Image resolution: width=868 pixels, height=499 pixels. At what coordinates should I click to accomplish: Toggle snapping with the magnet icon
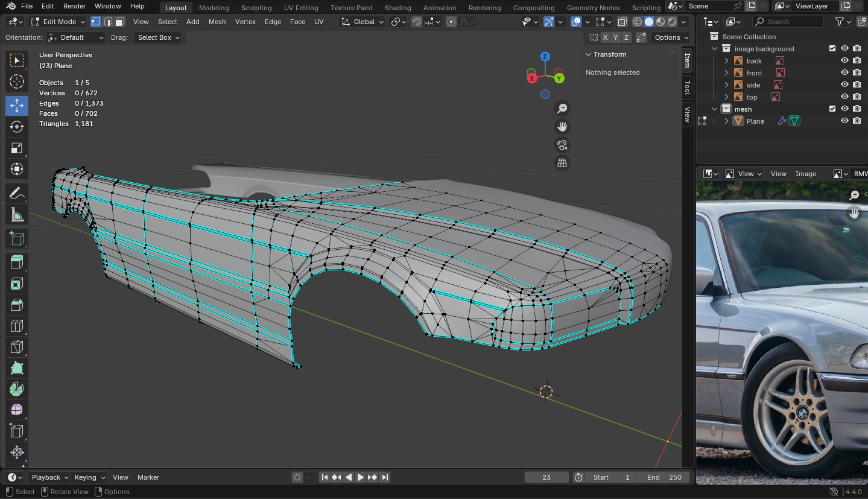pyautogui.click(x=417, y=22)
